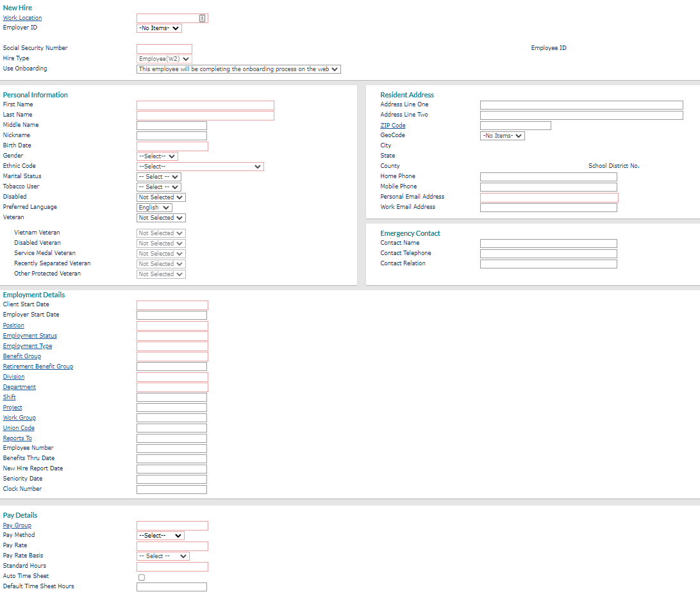
Task: Expand the Pay Method dropdown
Action: [x=161, y=535]
